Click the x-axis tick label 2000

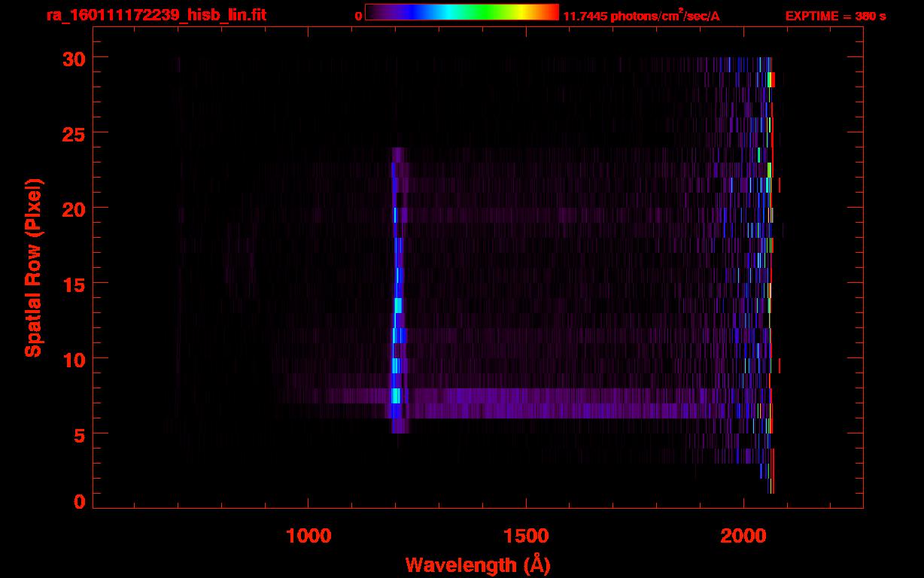click(743, 536)
